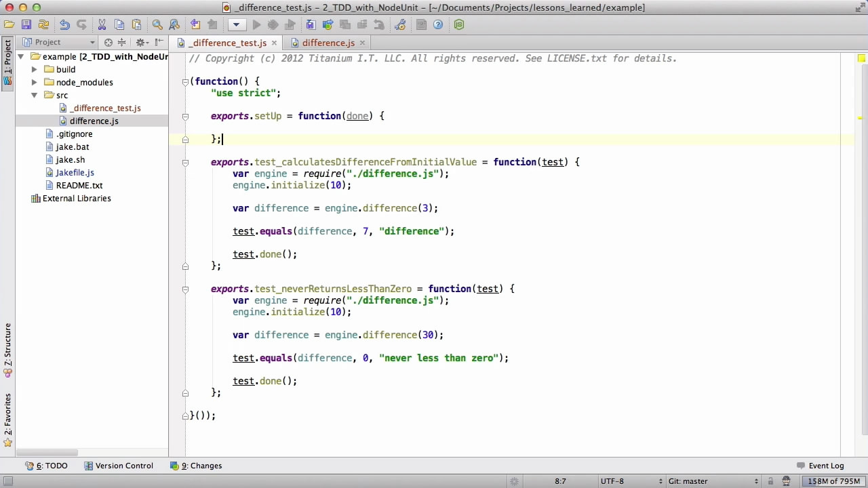The height and width of the screenshot is (488, 868).
Task: Click the VCS Revert icon
Action: pos(379,24)
